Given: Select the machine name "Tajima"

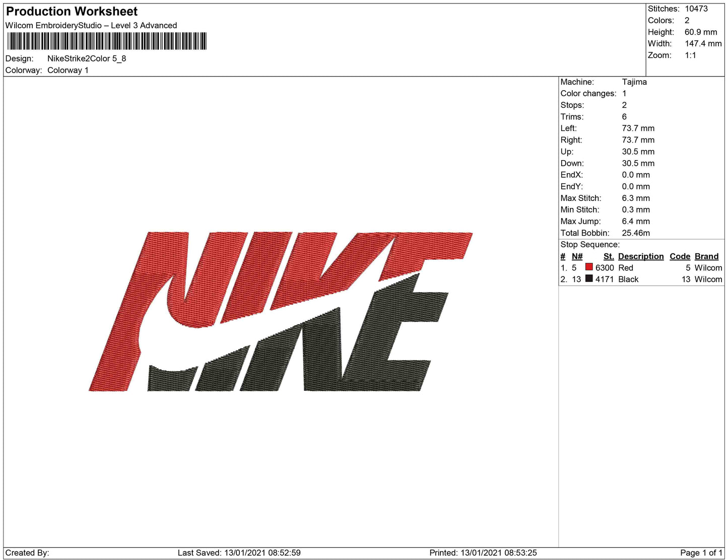Looking at the screenshot, I should (634, 82).
